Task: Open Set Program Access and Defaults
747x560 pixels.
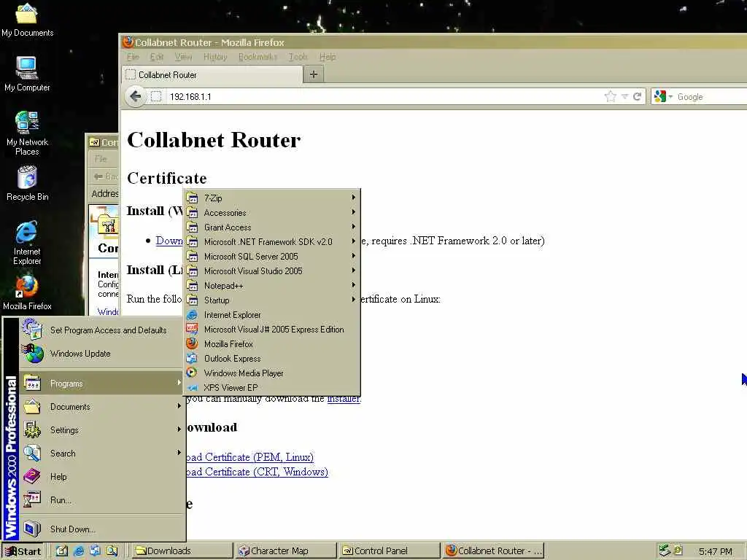Action: 102,330
